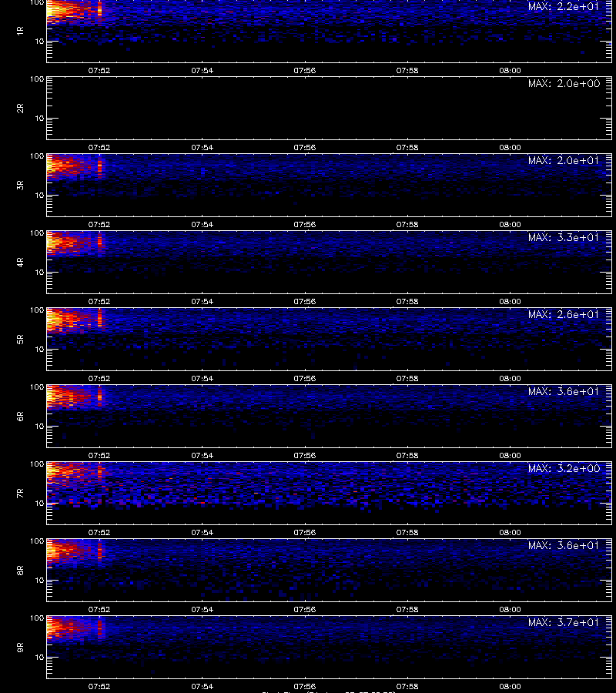Click the 2R panel axis label
Viewport: 616px width, 693px height.
20,109
